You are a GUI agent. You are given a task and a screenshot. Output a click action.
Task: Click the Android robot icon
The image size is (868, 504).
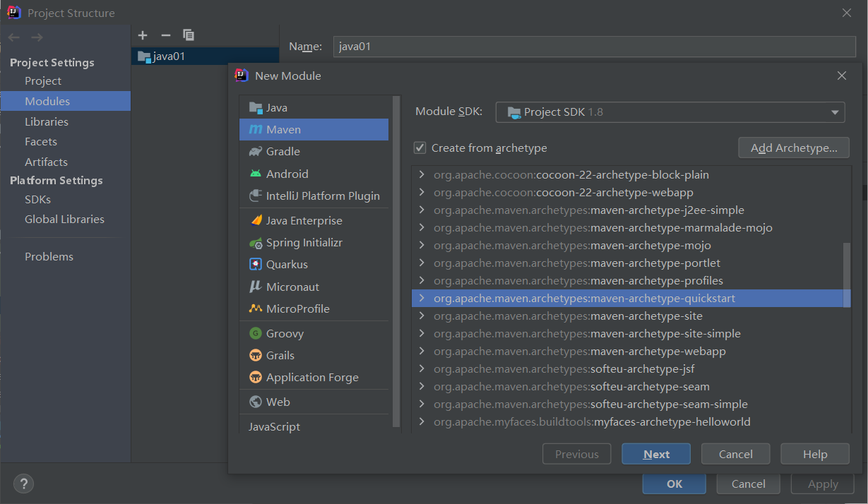[255, 174]
